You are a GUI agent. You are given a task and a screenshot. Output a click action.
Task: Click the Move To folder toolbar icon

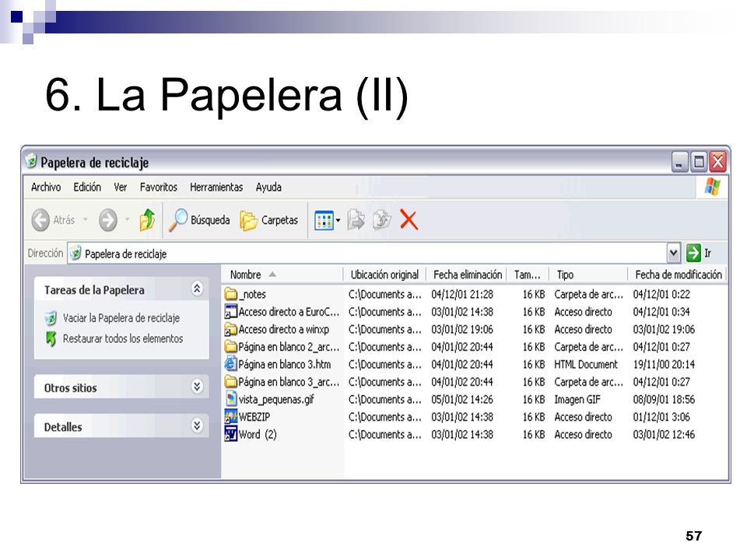(356, 220)
